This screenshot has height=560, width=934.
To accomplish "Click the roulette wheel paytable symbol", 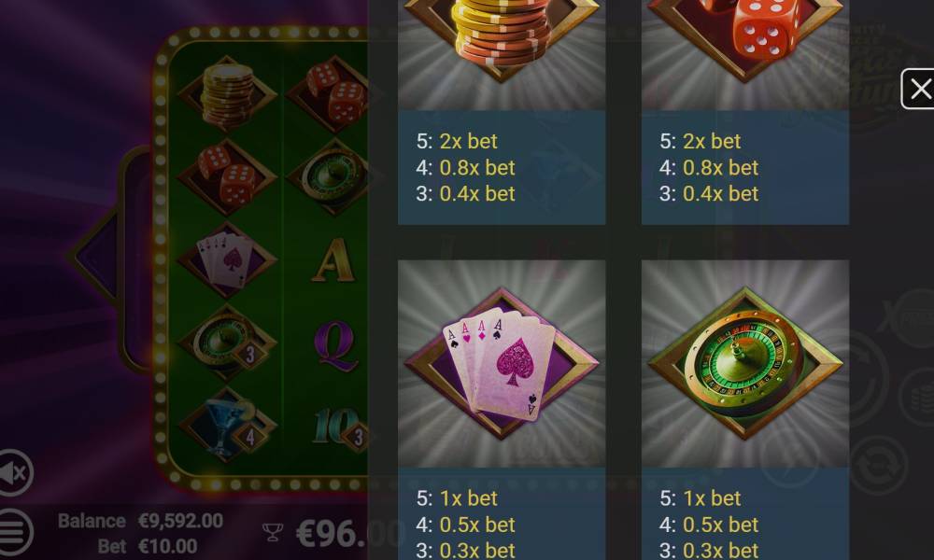I will click(x=745, y=364).
